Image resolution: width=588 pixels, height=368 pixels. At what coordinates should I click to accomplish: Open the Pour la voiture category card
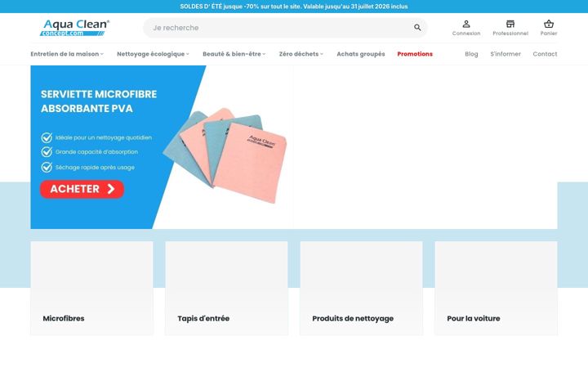pyautogui.click(x=497, y=288)
